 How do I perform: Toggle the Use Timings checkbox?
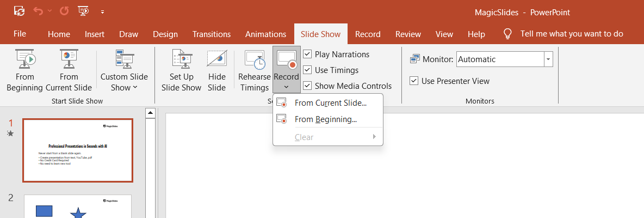tap(308, 70)
